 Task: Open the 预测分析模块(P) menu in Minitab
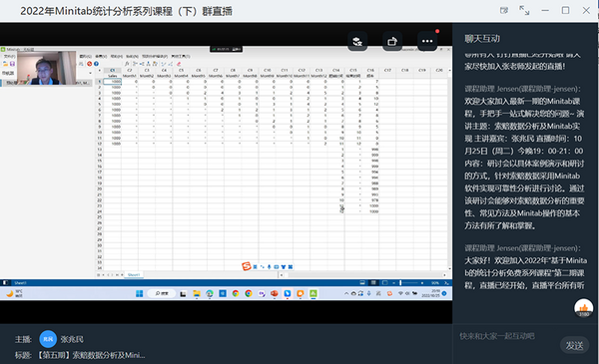155,56
